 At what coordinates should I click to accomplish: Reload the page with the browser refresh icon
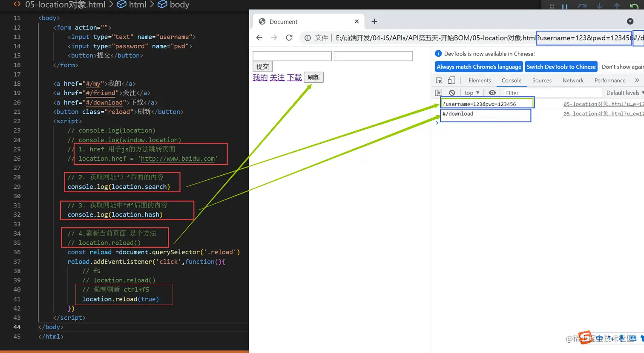point(289,38)
